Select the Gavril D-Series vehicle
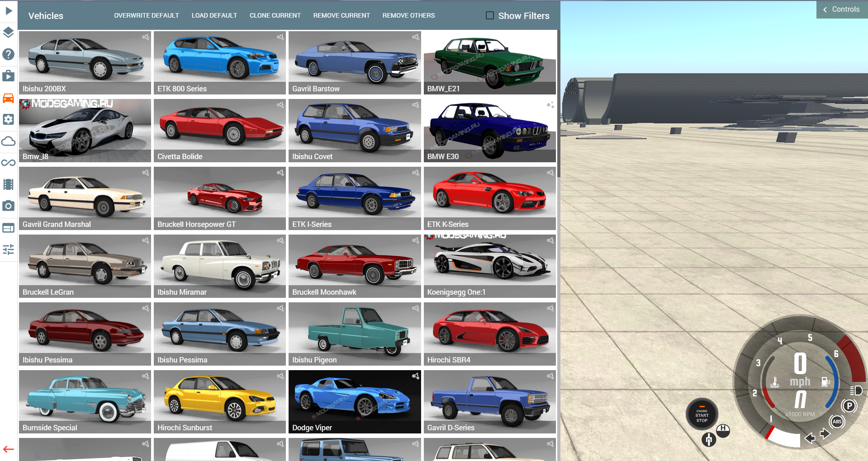This screenshot has width=868, height=461. (x=490, y=402)
